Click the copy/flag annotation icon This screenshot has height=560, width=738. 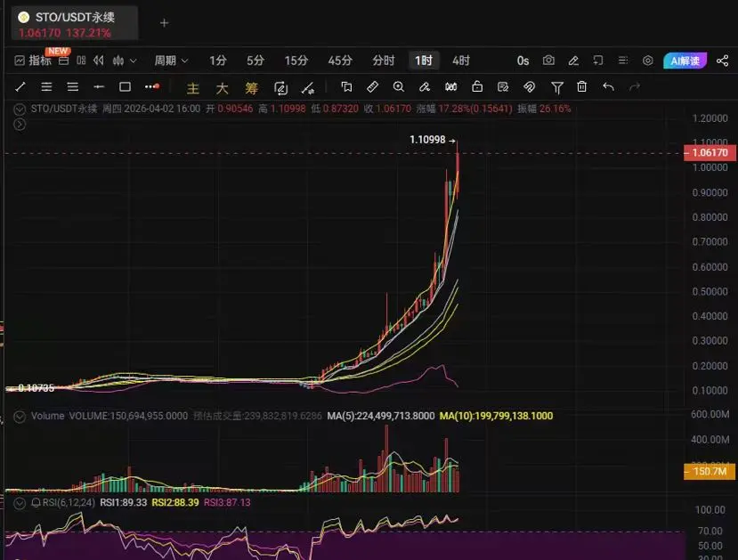[x=346, y=86]
